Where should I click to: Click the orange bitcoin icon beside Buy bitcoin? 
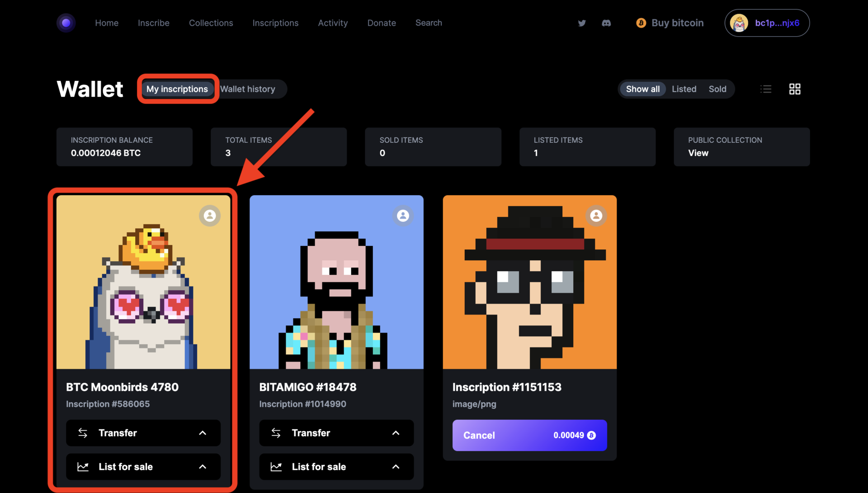coord(641,23)
